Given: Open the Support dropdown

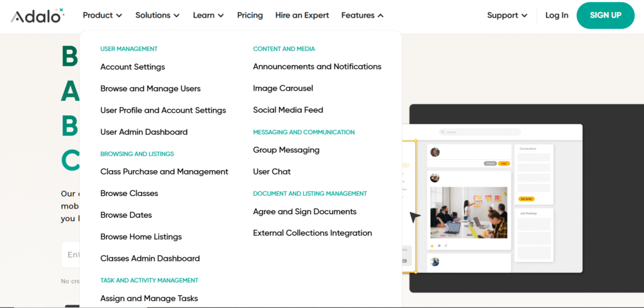Looking at the screenshot, I should [507, 15].
